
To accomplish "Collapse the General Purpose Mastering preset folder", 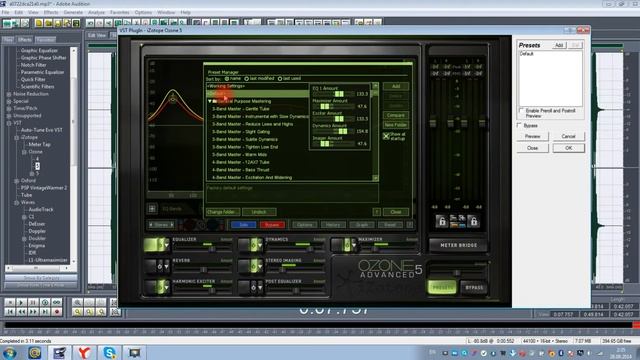I will [210, 101].
